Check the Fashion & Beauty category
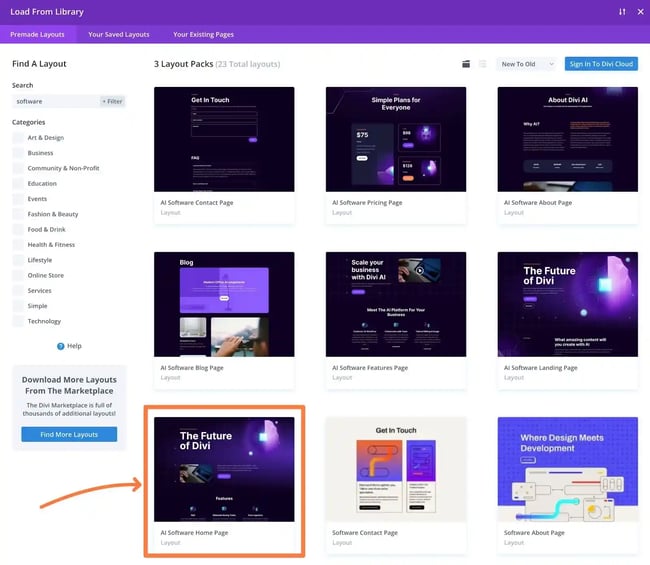 coord(18,214)
